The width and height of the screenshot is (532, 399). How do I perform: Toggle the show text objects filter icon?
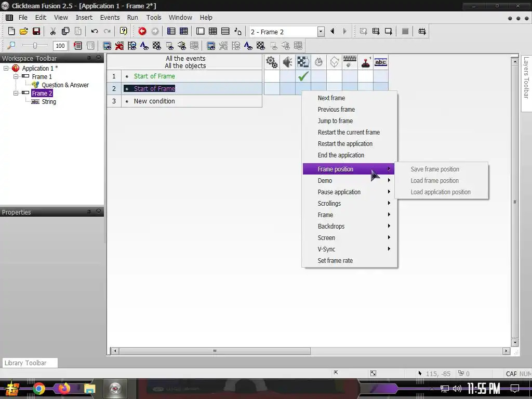click(144, 46)
